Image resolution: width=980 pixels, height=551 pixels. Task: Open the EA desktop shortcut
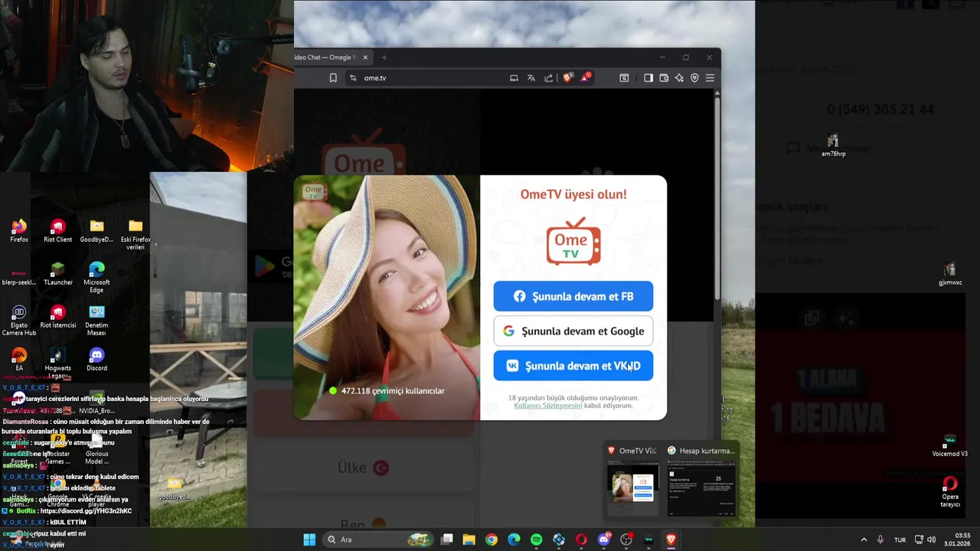(19, 360)
